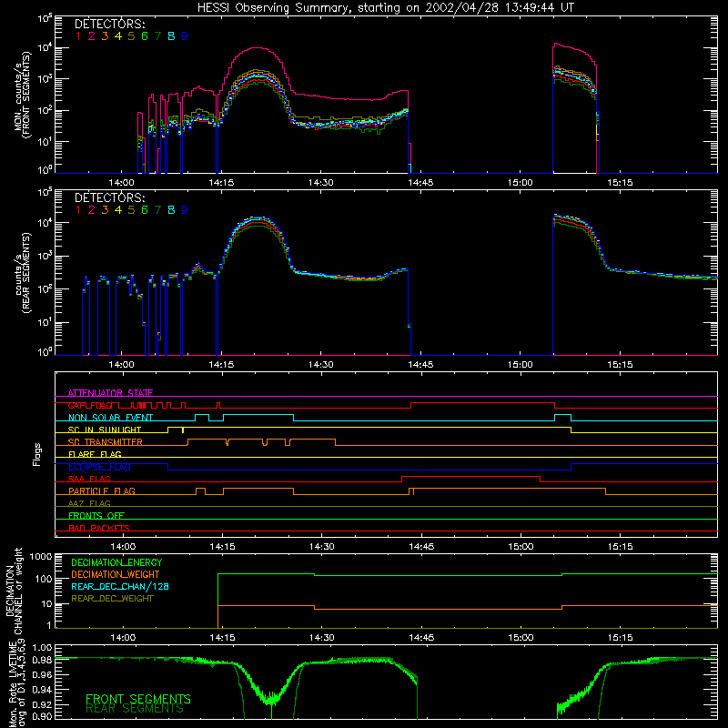Click the 0.94 label on livetime axis

[x=42, y=690]
